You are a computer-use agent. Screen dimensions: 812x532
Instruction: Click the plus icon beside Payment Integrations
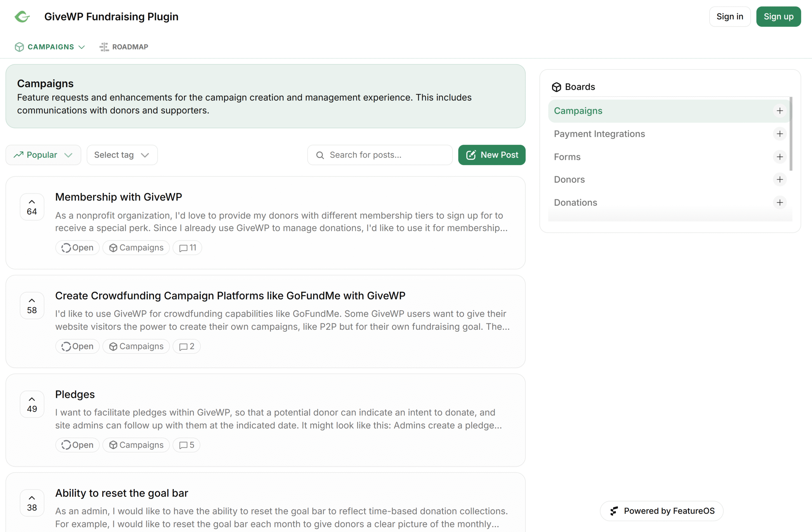pyautogui.click(x=780, y=134)
